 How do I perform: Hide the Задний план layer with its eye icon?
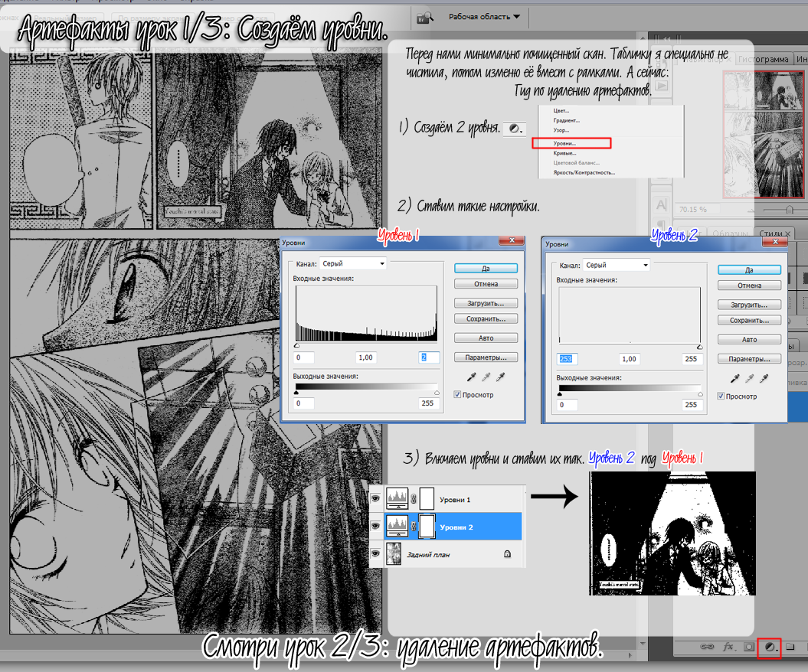[375, 554]
